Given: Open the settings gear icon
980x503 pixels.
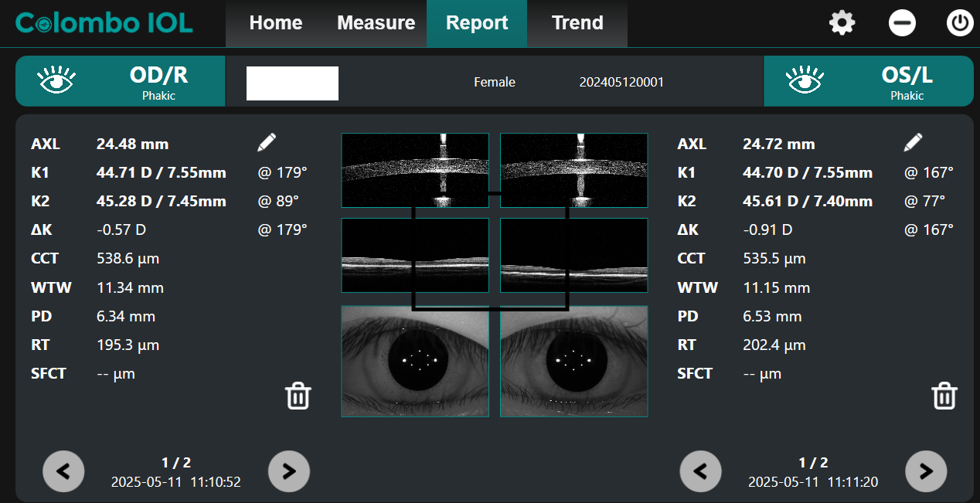Looking at the screenshot, I should (842, 23).
